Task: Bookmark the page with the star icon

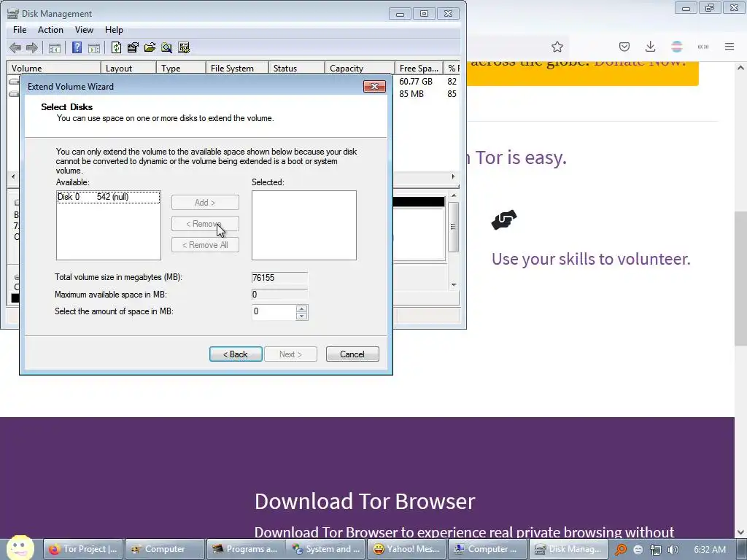Action: (557, 47)
